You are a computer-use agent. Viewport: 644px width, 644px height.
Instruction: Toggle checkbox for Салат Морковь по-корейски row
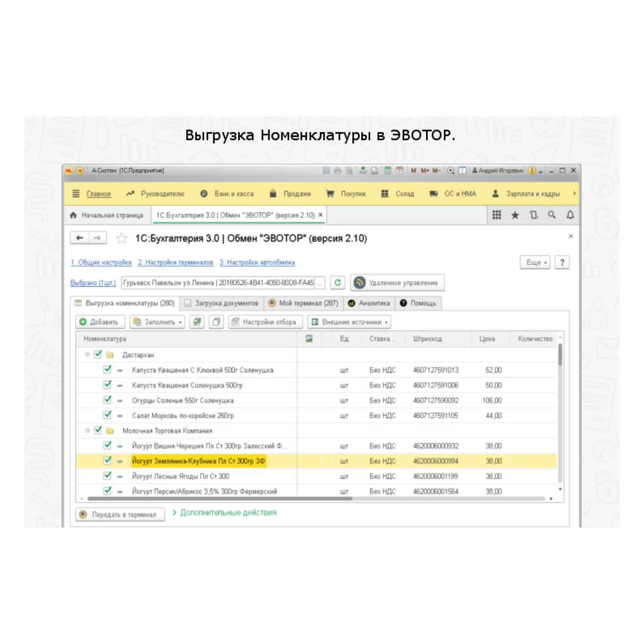(108, 415)
